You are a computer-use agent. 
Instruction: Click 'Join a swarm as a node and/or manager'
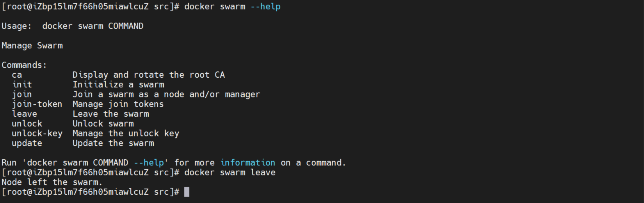(166, 94)
